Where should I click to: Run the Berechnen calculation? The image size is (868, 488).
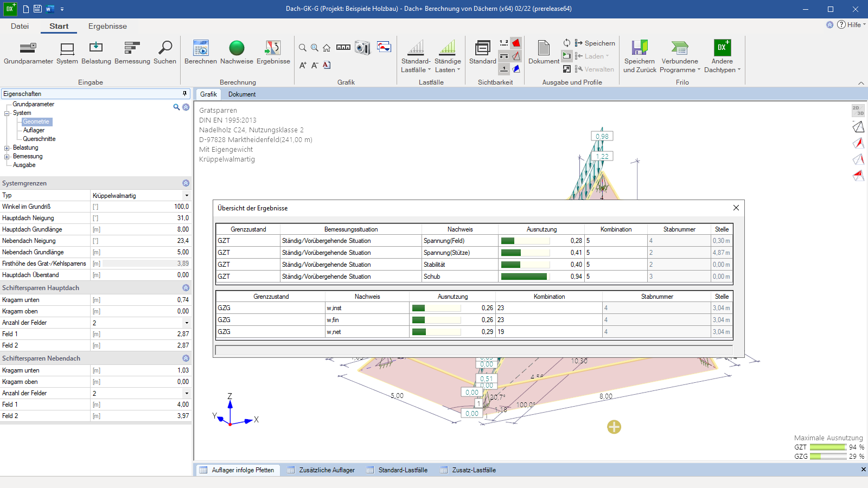point(201,53)
